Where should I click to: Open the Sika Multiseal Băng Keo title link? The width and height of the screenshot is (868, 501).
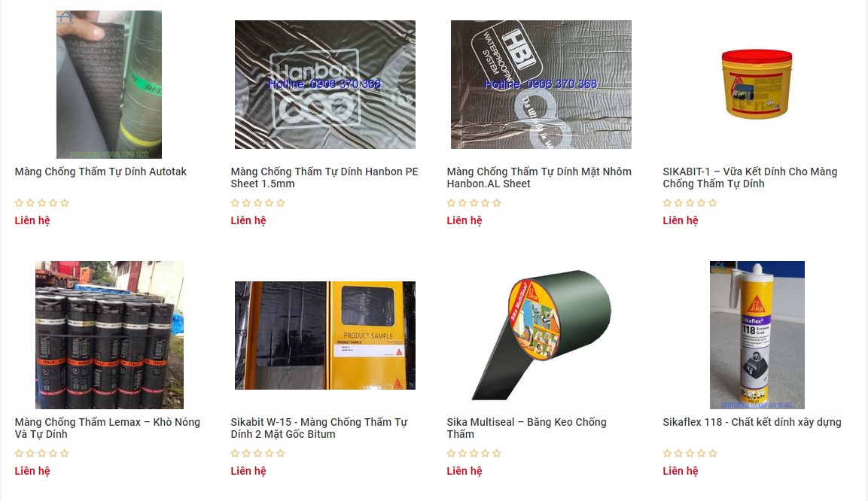[526, 428]
